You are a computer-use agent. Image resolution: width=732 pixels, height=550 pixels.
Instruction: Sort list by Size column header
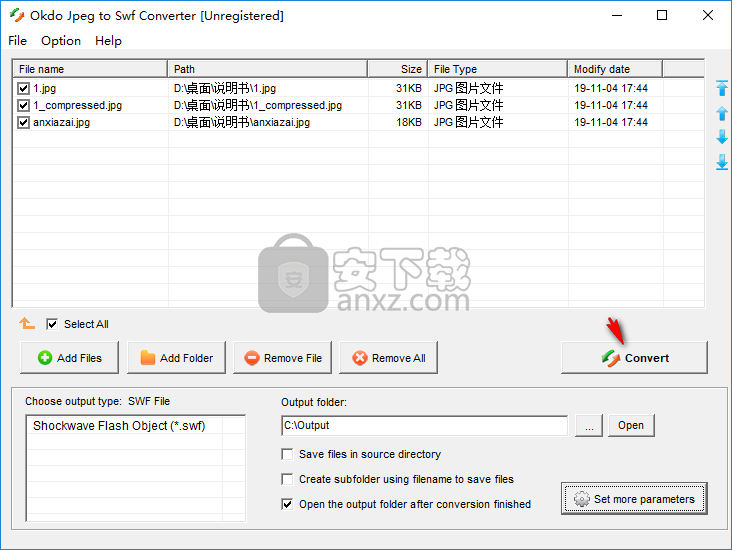[398, 69]
